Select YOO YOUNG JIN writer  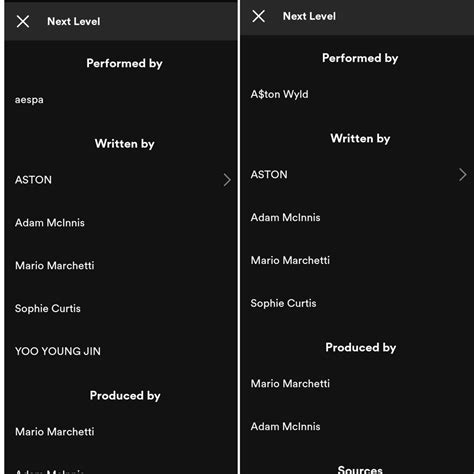(x=58, y=351)
